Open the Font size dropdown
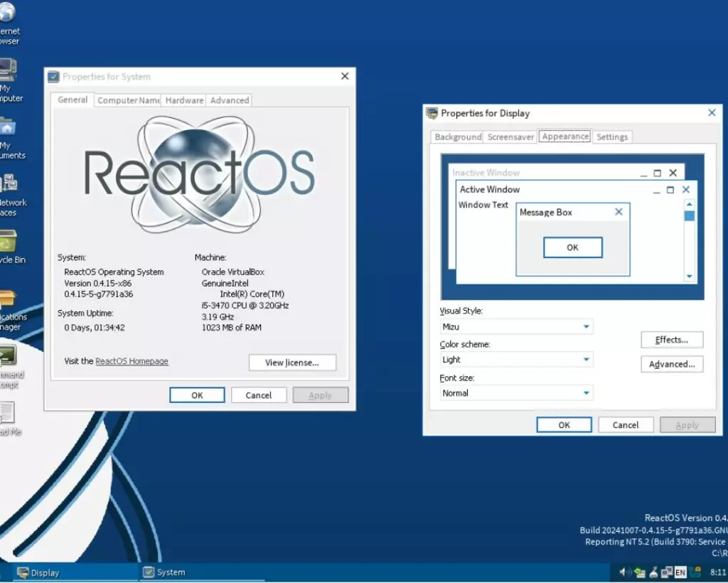The image size is (728, 583). (x=516, y=393)
